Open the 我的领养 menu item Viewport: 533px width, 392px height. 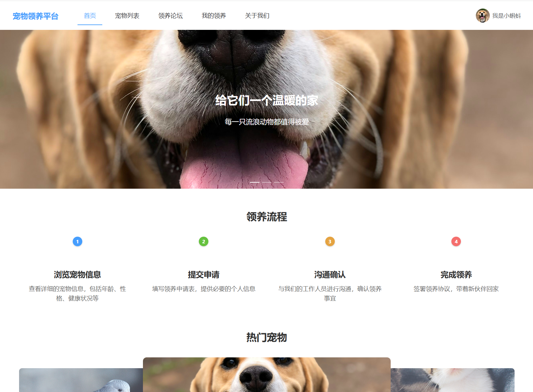tap(214, 16)
